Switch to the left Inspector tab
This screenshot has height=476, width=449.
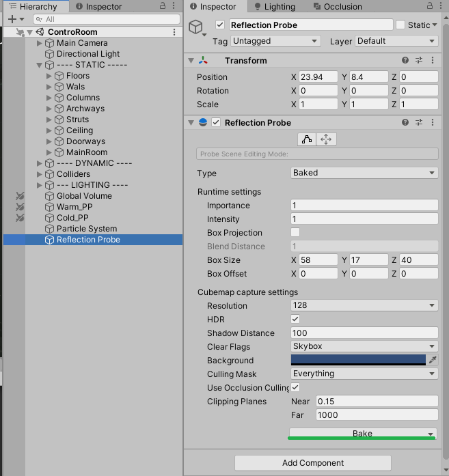pyautogui.click(x=98, y=6)
